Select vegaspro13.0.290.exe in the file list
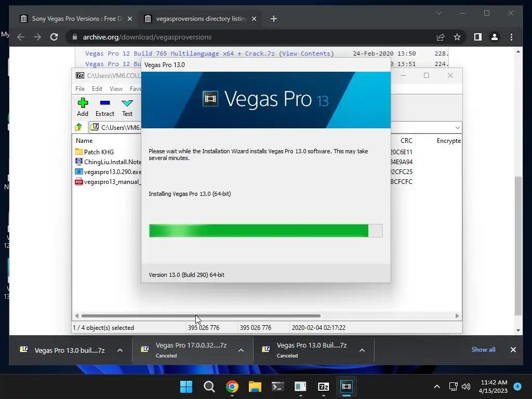The image size is (532, 399). (x=108, y=171)
